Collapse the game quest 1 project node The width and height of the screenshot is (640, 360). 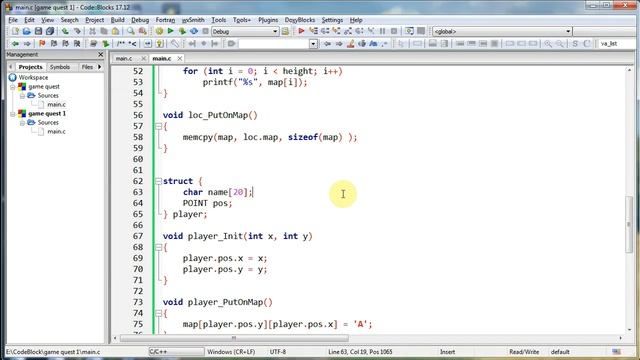click(x=13, y=113)
